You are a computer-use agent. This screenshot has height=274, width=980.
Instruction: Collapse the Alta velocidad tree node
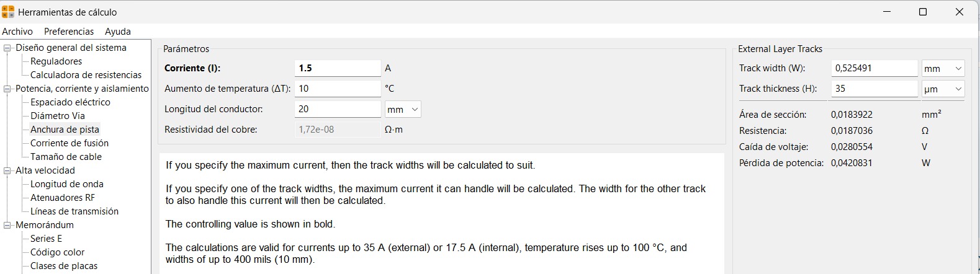pyautogui.click(x=7, y=170)
